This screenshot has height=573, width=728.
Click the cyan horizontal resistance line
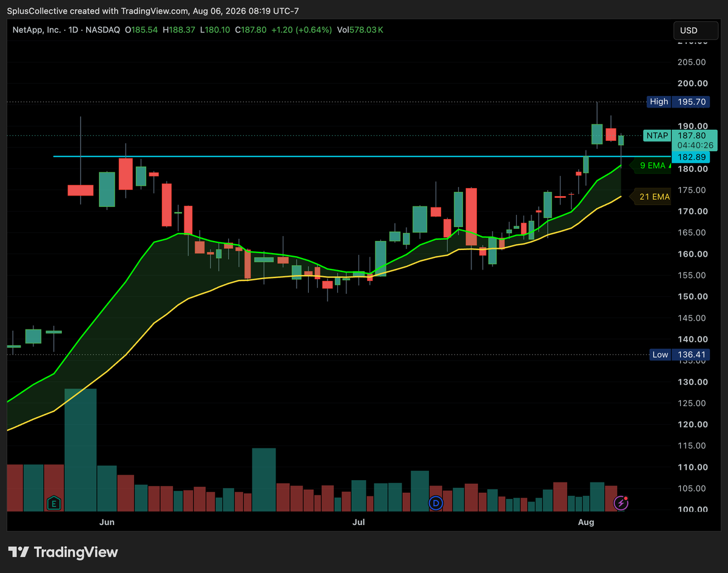tap(362, 157)
